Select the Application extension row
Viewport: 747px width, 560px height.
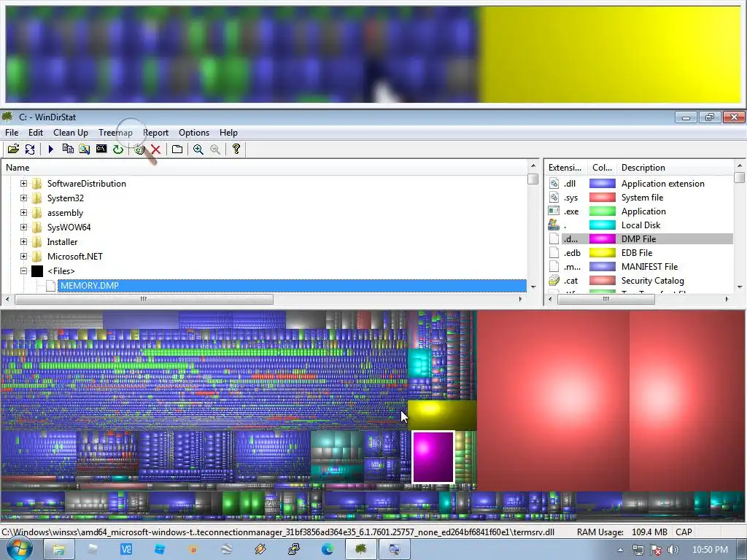click(x=640, y=183)
